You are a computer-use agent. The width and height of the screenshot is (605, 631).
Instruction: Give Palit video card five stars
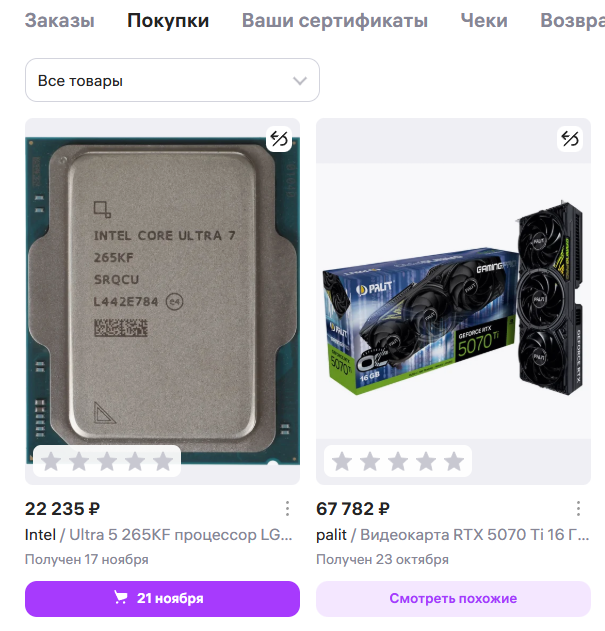coord(454,461)
